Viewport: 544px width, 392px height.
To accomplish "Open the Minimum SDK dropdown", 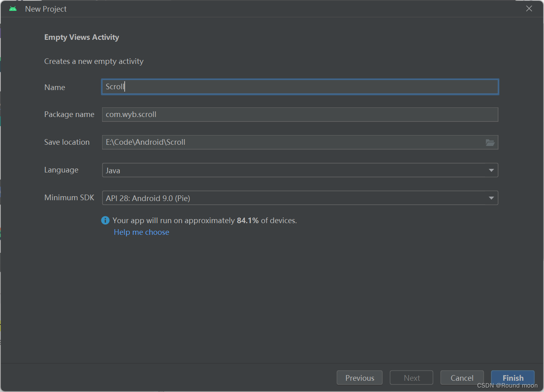I will [300, 198].
